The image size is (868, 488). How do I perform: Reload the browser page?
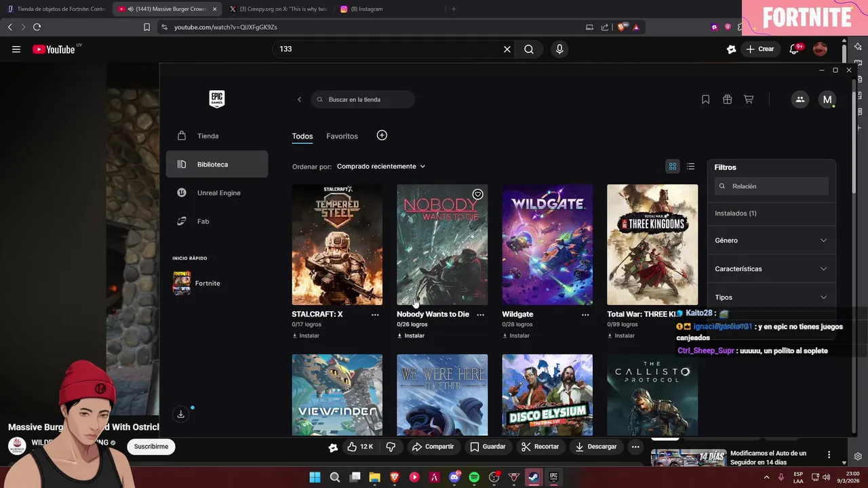37,27
